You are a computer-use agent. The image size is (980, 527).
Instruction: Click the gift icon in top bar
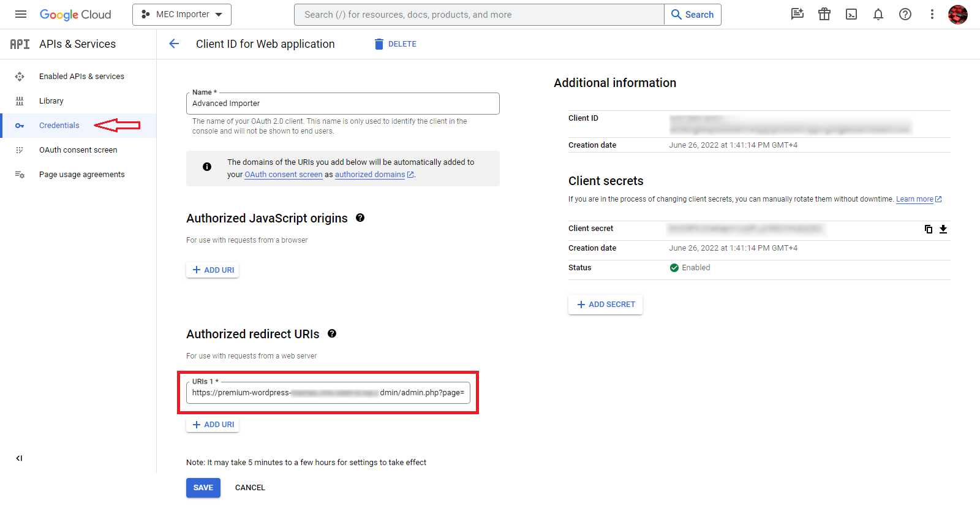pos(824,14)
